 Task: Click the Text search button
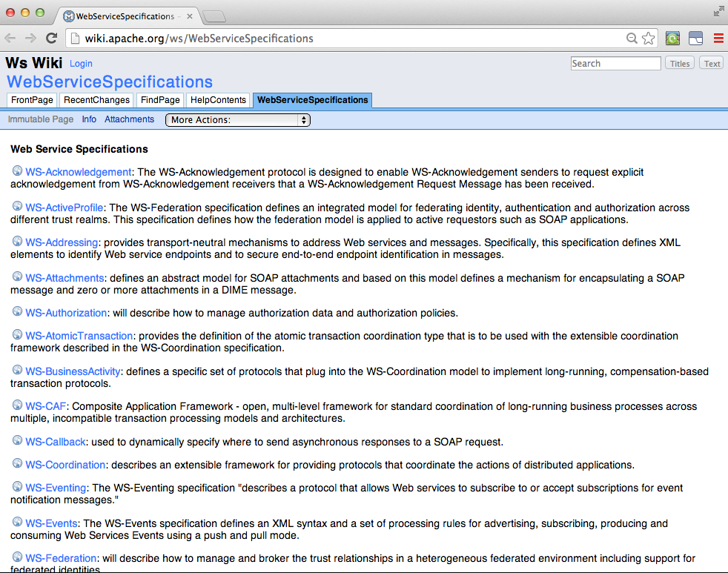[712, 64]
